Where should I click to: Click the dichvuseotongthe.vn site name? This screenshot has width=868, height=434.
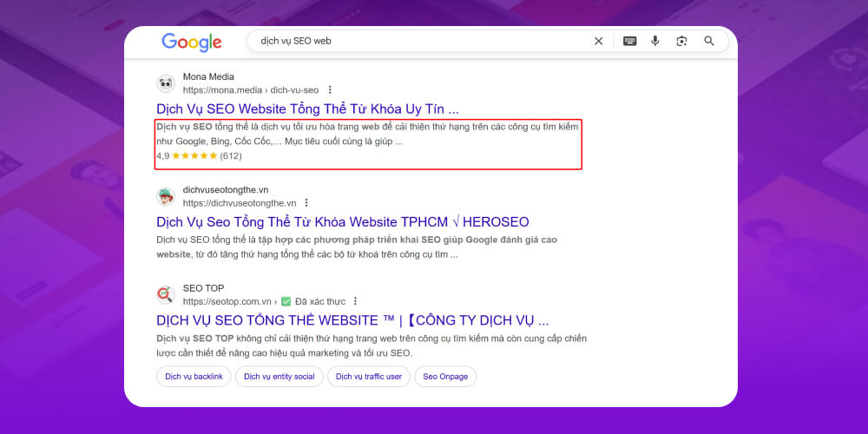click(x=226, y=190)
